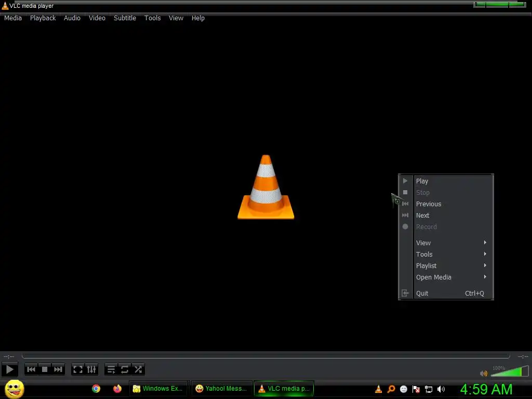Expand Open Media submenu in context menu
Image resolution: width=532 pixels, height=399 pixels.
pos(446,277)
